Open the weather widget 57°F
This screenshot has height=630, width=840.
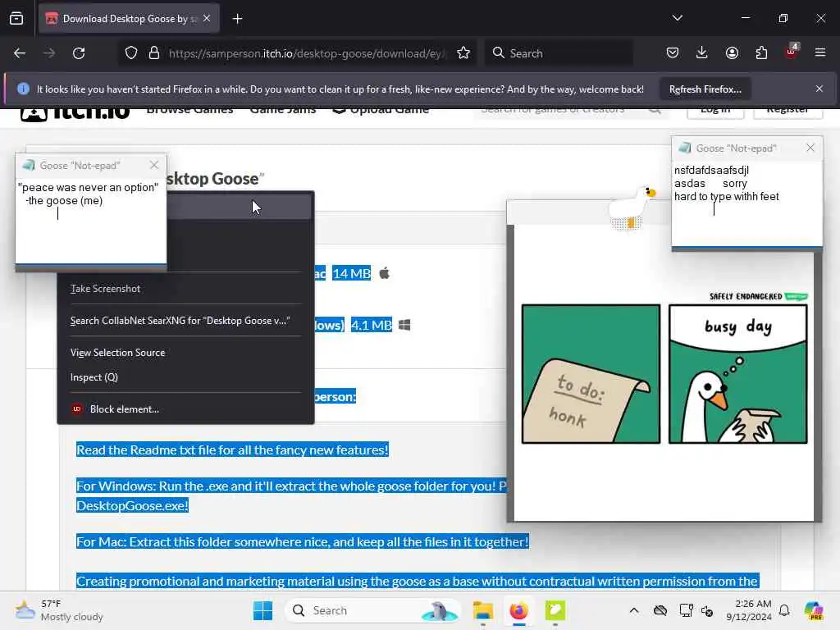coord(59,610)
